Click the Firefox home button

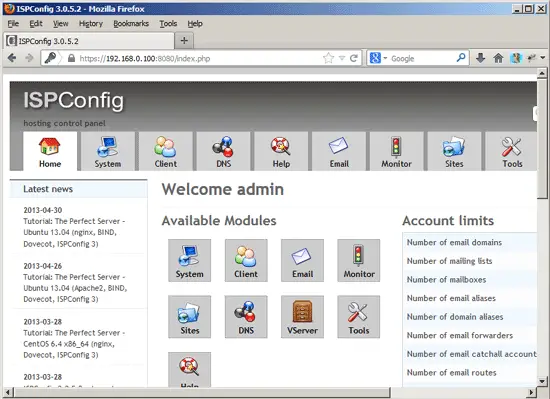click(498, 58)
